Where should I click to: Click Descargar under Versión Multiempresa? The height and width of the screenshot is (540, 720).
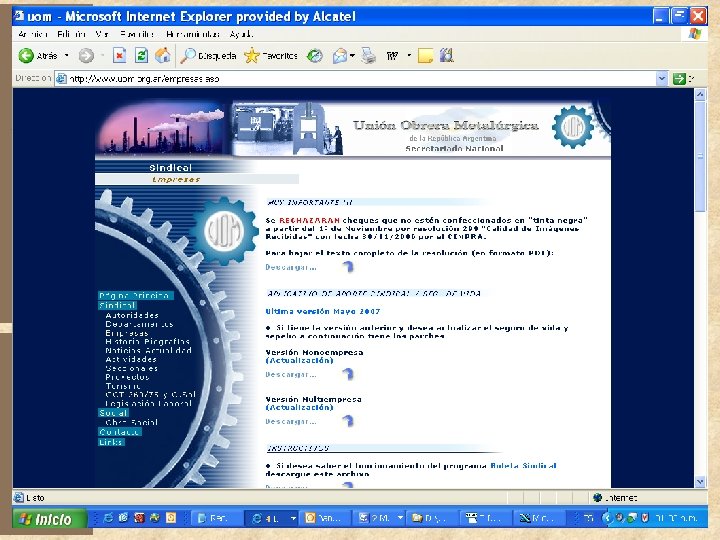click(x=291, y=421)
